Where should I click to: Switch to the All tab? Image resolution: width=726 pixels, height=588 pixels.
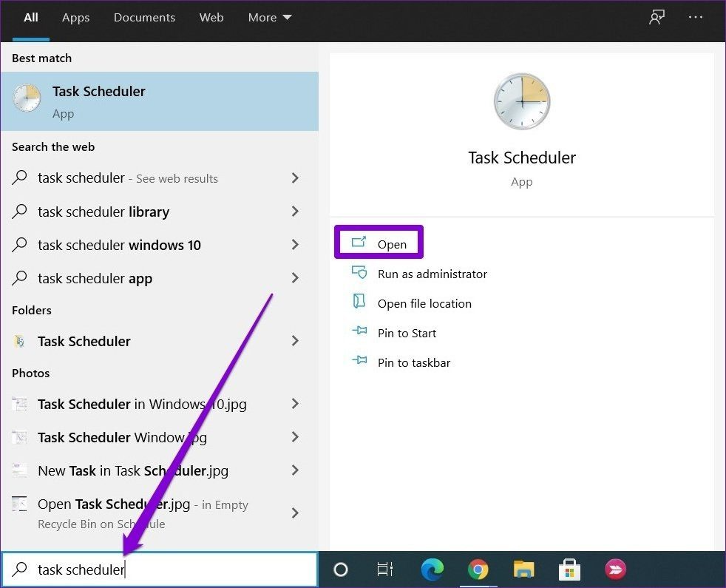click(x=30, y=18)
